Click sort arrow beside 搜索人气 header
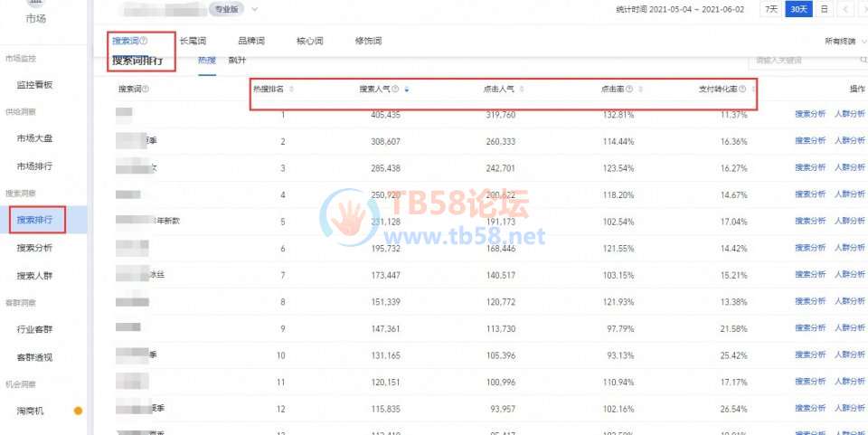The width and height of the screenshot is (868, 435). coord(406,89)
